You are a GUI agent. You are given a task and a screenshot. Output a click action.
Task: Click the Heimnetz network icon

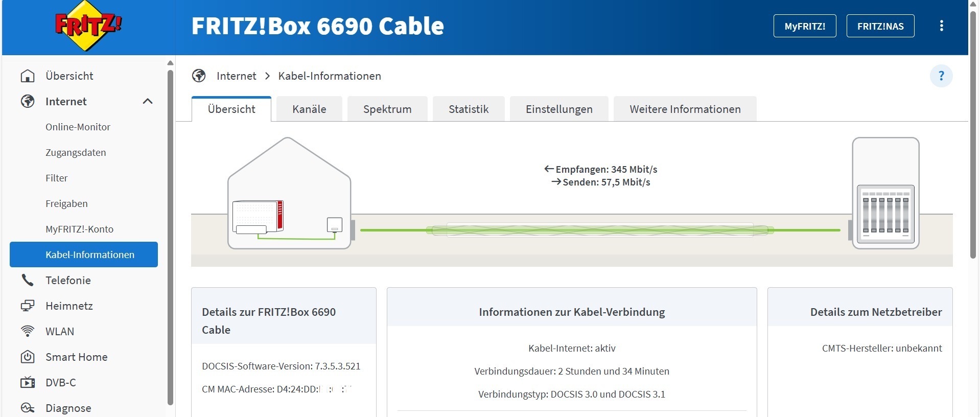click(x=28, y=306)
